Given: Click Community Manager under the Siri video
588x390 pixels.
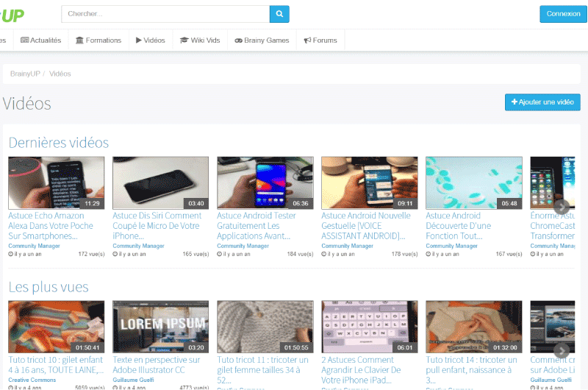Looking at the screenshot, I should 138,246.
